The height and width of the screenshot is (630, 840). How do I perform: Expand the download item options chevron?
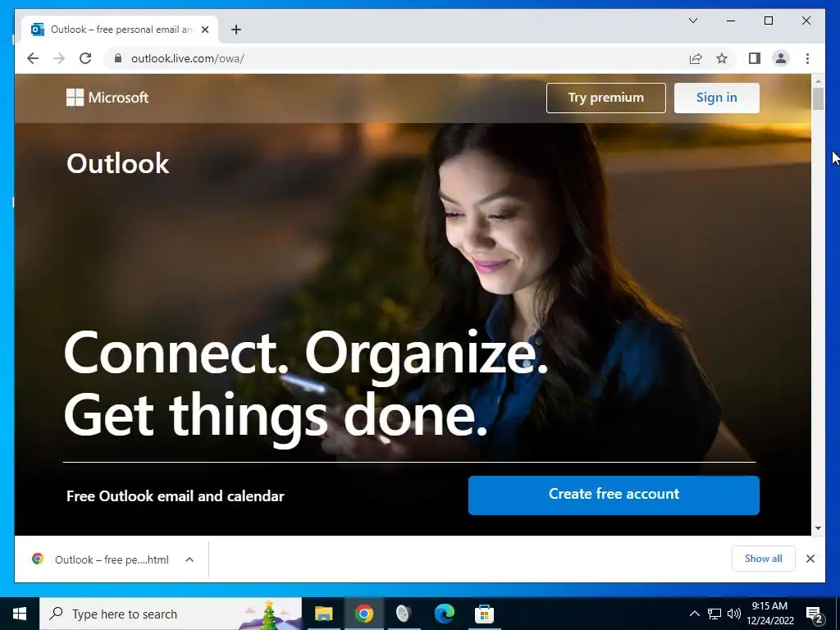click(x=189, y=559)
